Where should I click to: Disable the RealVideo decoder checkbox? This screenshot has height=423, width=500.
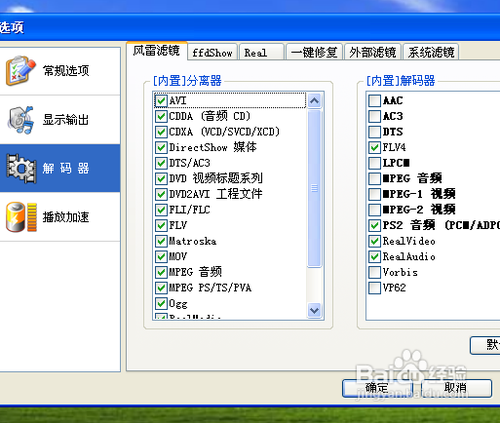pos(375,241)
